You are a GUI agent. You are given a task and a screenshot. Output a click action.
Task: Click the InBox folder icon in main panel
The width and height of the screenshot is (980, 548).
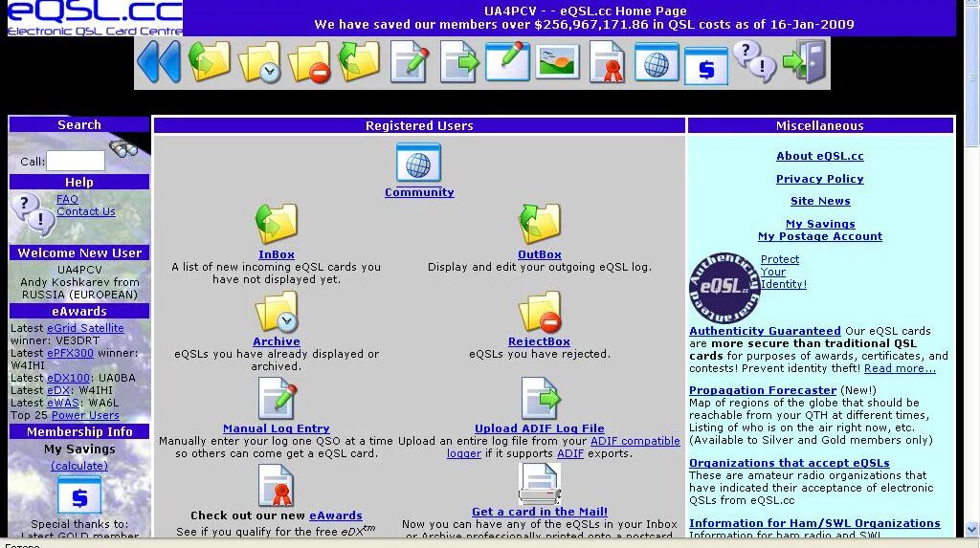coord(277,224)
